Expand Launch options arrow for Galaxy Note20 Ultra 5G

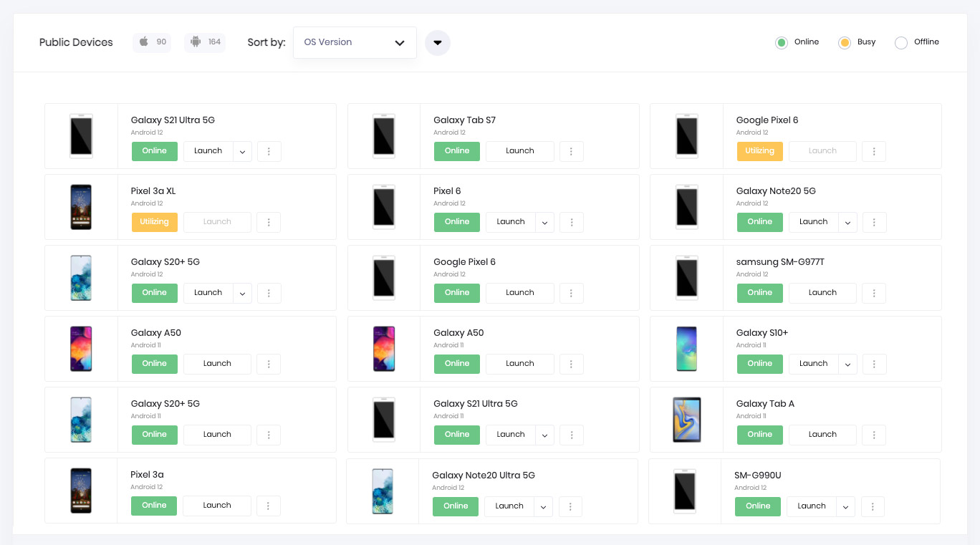click(x=543, y=506)
